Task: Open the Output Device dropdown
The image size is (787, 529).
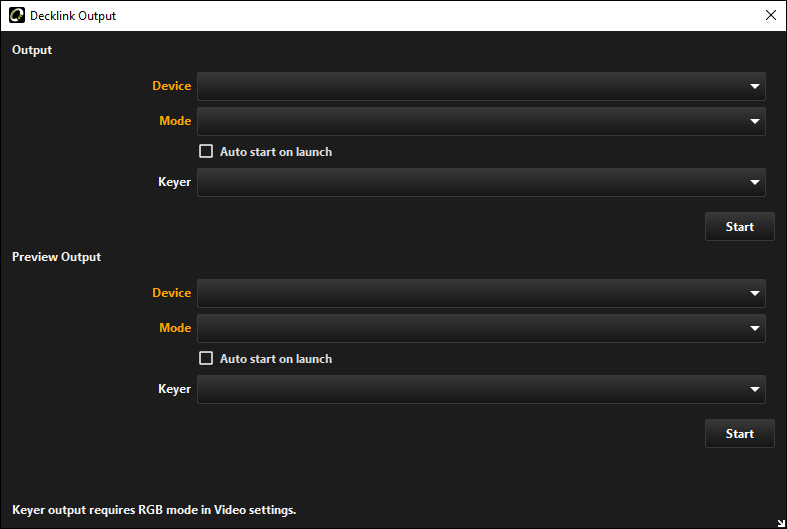Action: click(481, 86)
